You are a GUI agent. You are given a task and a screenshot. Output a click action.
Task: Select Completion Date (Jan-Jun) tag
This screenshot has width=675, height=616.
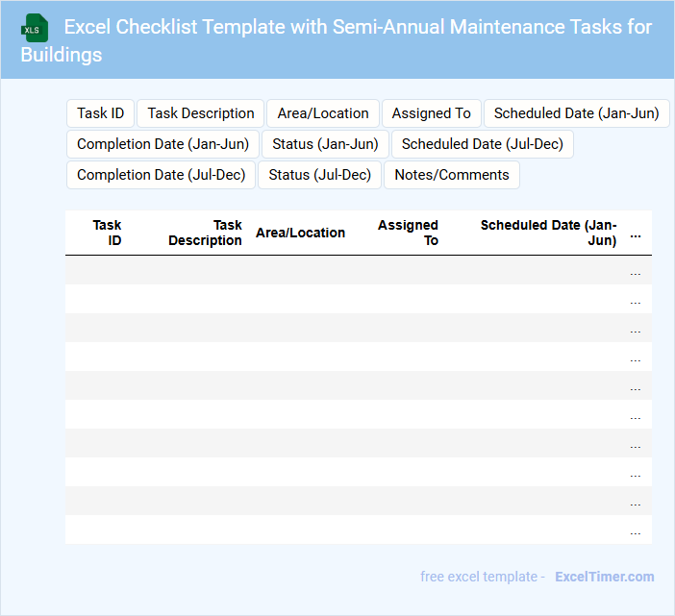click(x=162, y=144)
